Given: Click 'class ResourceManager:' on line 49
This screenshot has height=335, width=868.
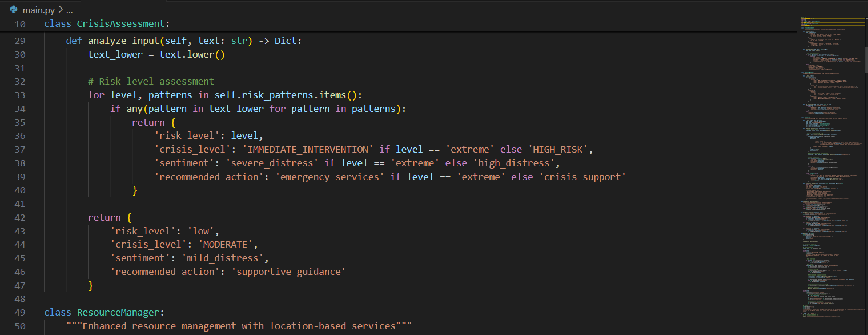Looking at the screenshot, I should tap(103, 312).
